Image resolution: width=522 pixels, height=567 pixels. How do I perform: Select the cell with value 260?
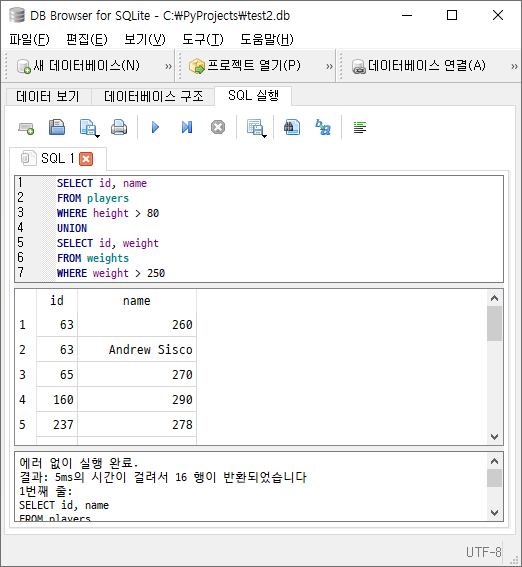click(x=137, y=325)
